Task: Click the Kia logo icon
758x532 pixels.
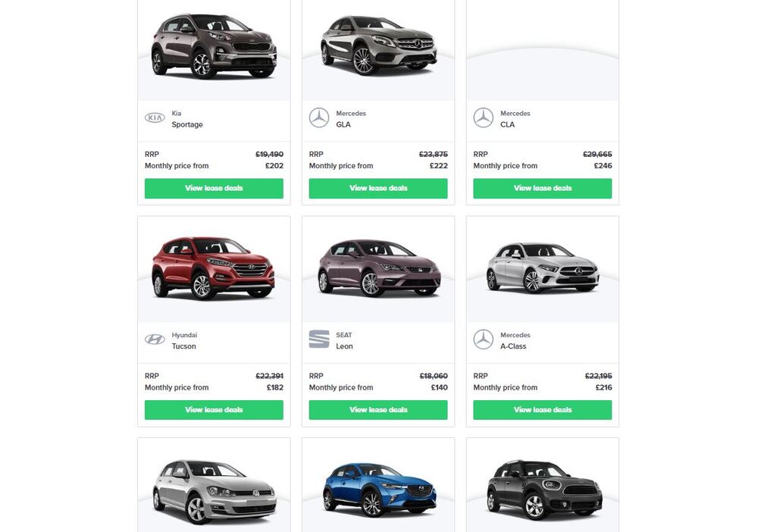Action: pos(155,118)
